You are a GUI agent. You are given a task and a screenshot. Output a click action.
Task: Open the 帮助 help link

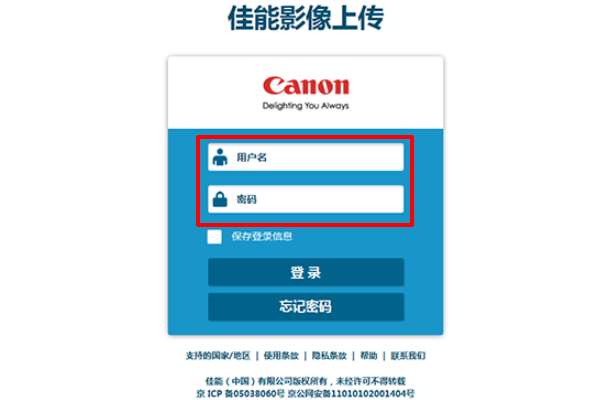pyautogui.click(x=368, y=356)
